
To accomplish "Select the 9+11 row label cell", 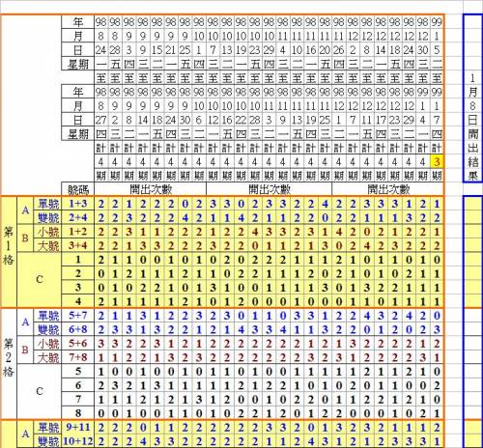I will tap(78, 428).
